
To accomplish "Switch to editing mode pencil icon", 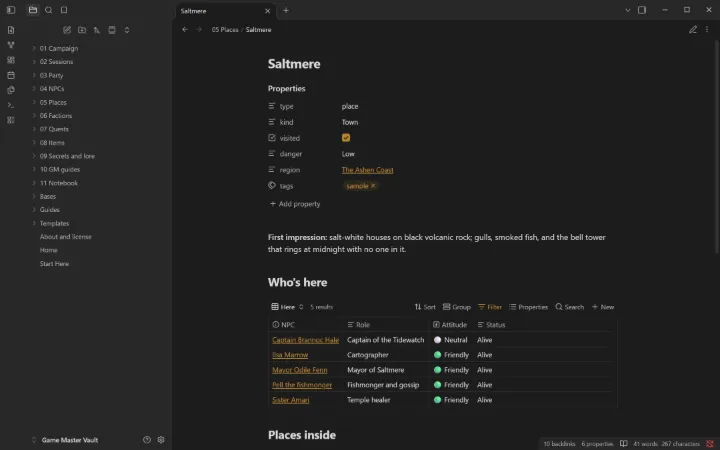I will click(692, 29).
